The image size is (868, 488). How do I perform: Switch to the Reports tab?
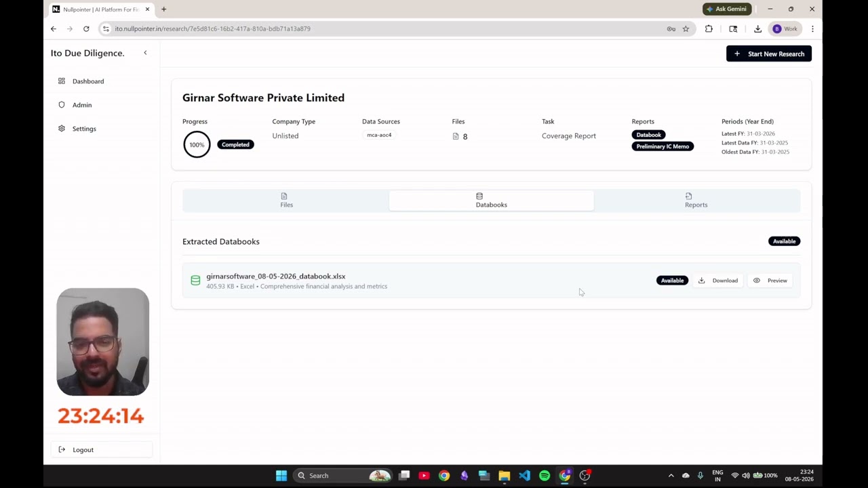696,201
